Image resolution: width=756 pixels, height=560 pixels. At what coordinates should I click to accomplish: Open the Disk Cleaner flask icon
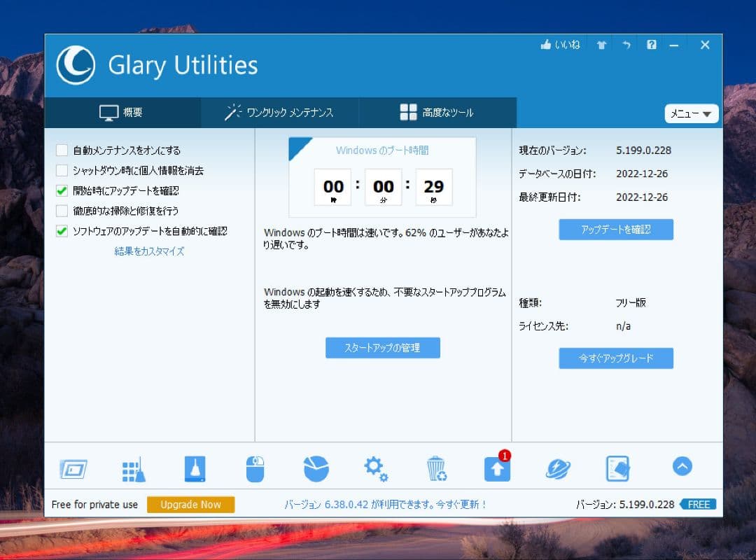(x=194, y=469)
